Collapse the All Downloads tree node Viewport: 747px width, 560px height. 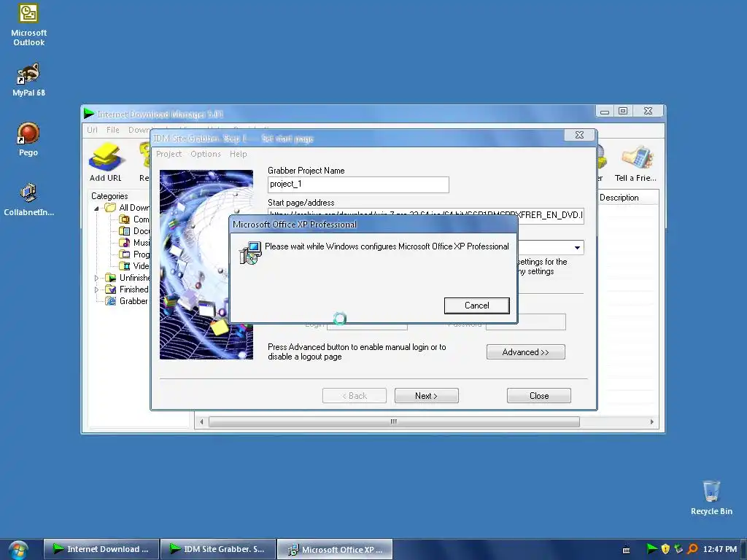click(x=97, y=208)
